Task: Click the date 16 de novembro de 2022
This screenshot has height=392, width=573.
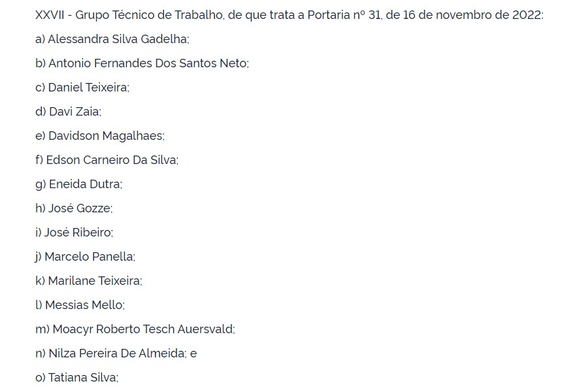Action: click(472, 15)
